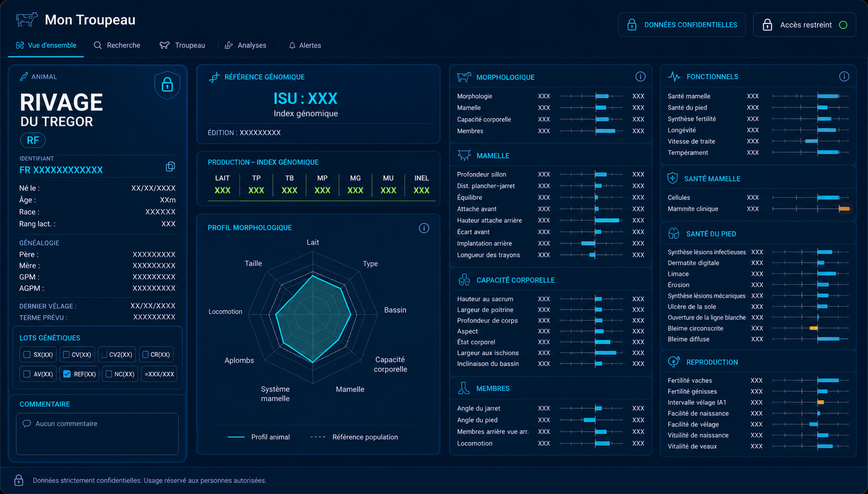
Task: Click the LAIT production index value
Action: coord(222,191)
